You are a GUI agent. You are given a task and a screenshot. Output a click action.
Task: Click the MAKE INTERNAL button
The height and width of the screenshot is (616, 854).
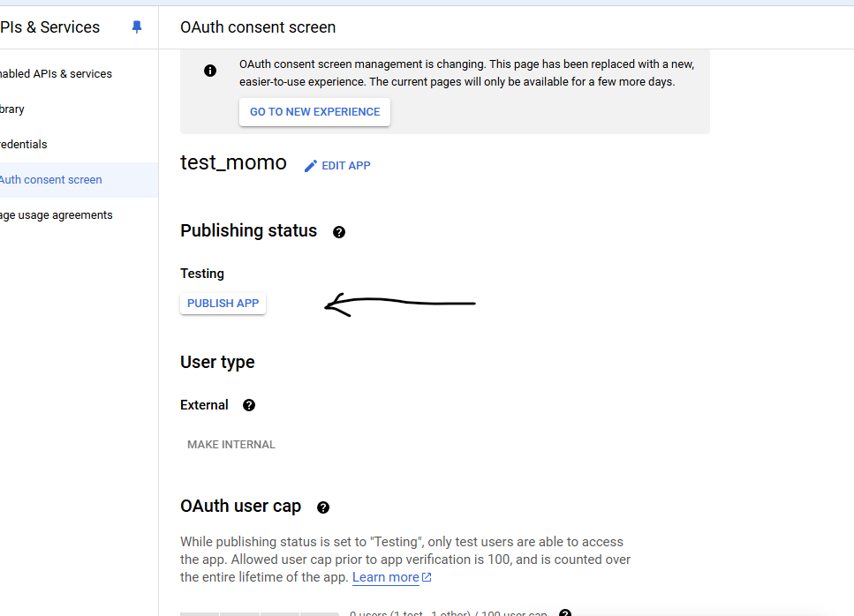(x=231, y=445)
